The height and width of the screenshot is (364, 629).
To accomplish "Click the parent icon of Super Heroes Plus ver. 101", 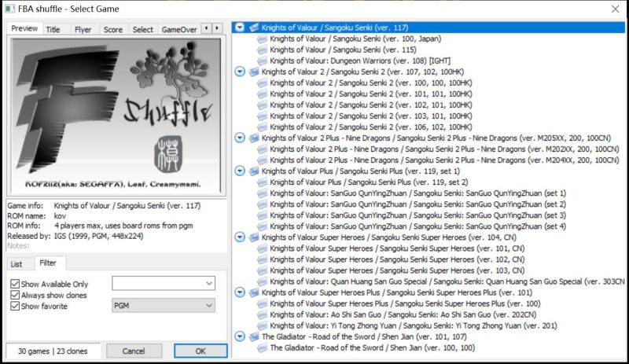I will (x=254, y=292).
